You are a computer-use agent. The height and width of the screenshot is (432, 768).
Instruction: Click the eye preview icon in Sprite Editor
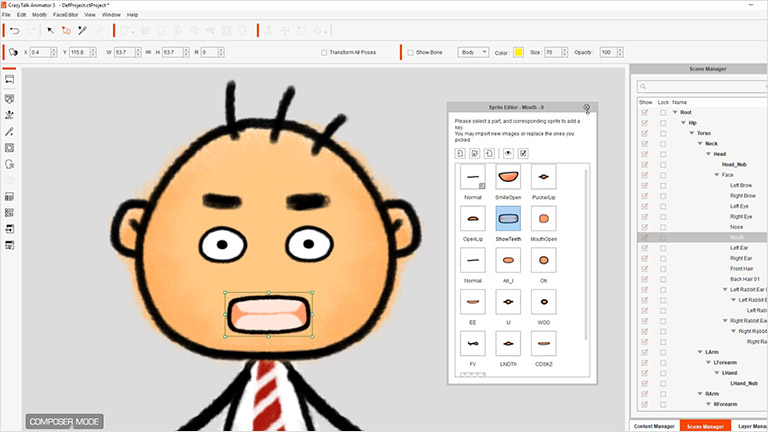click(508, 153)
